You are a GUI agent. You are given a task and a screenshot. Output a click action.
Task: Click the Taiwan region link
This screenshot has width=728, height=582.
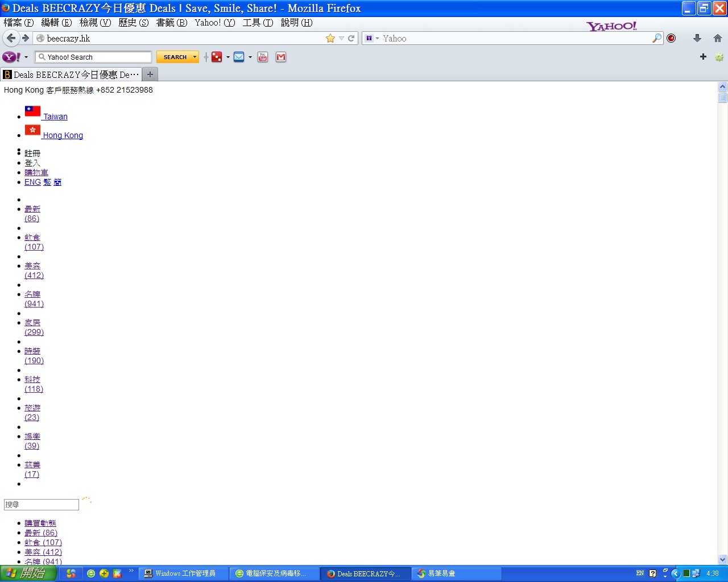pos(55,117)
